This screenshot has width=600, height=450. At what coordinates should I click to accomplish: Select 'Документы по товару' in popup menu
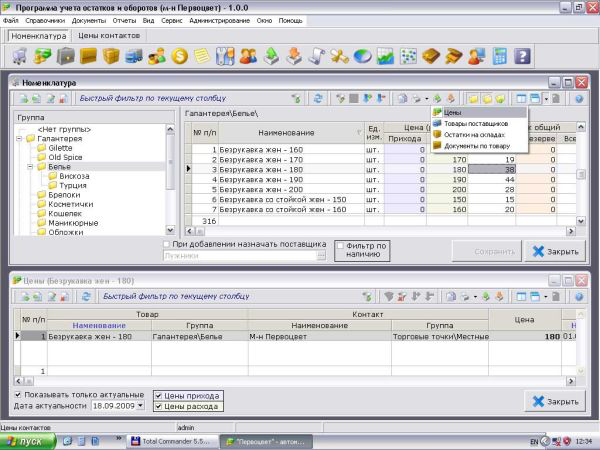(x=479, y=146)
